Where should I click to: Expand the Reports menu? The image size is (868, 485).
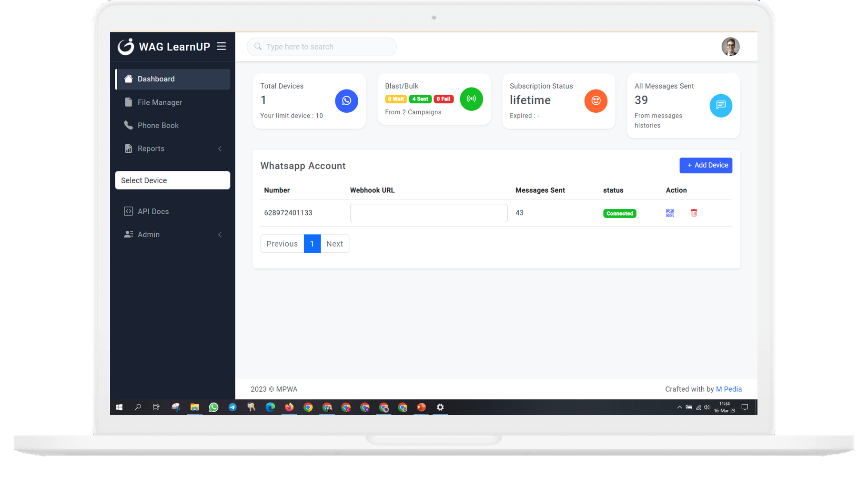[x=151, y=148]
